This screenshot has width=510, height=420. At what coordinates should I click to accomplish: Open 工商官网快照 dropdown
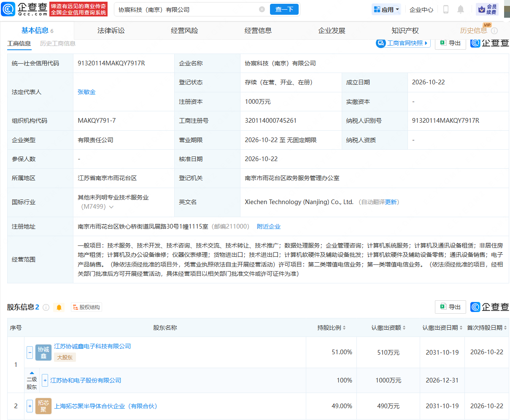(403, 43)
